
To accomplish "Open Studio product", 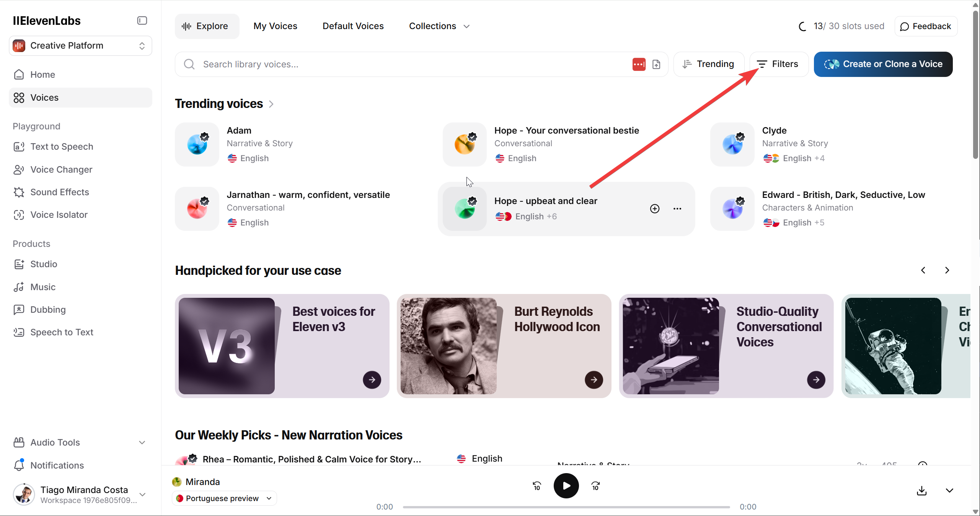I will click(x=80, y=264).
